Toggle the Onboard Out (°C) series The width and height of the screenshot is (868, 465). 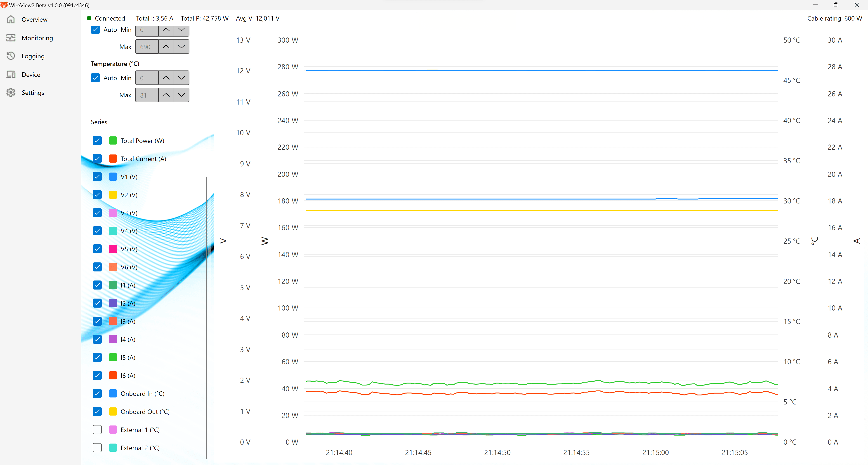click(97, 411)
